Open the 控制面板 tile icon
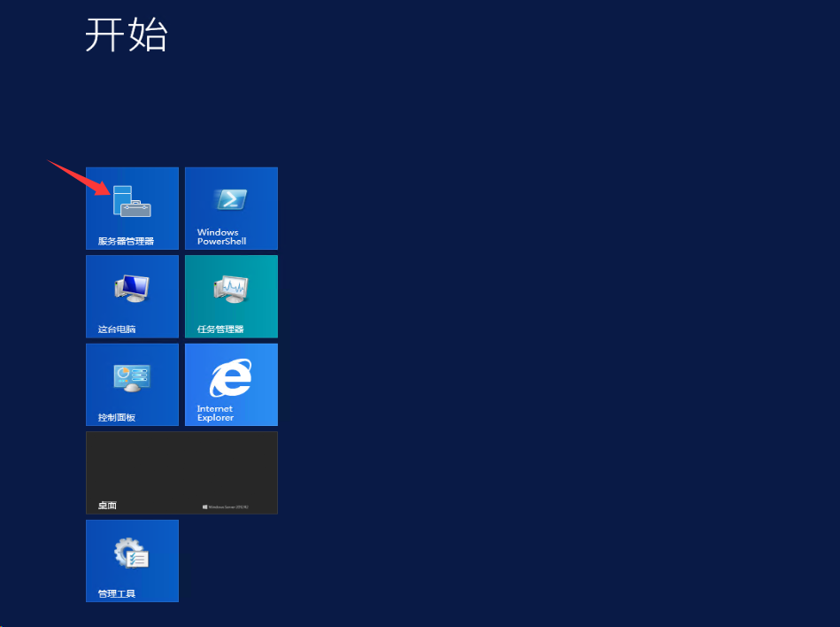Image resolution: width=840 pixels, height=627 pixels. pos(132,376)
